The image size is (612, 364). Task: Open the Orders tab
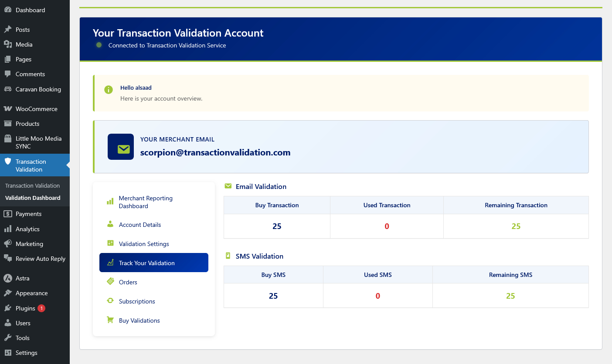pyautogui.click(x=154, y=282)
